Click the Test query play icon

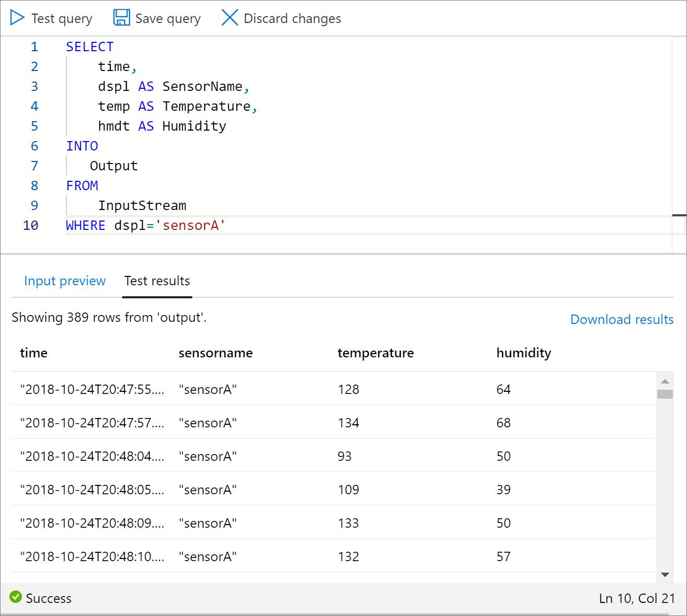[17, 18]
